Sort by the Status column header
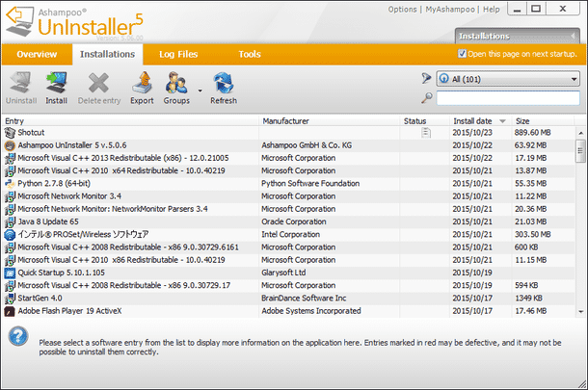Image resolution: width=588 pixels, height=390 pixels. (x=424, y=121)
